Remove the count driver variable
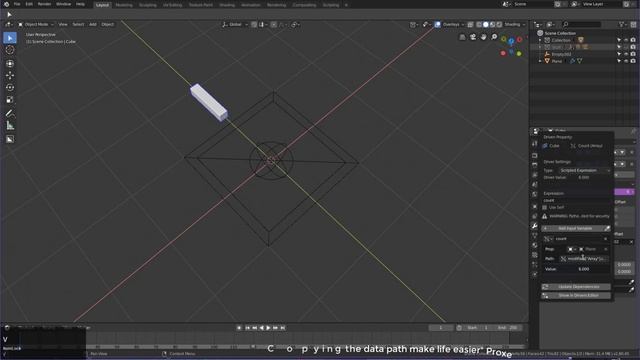This screenshot has height=360, width=640. click(x=605, y=239)
